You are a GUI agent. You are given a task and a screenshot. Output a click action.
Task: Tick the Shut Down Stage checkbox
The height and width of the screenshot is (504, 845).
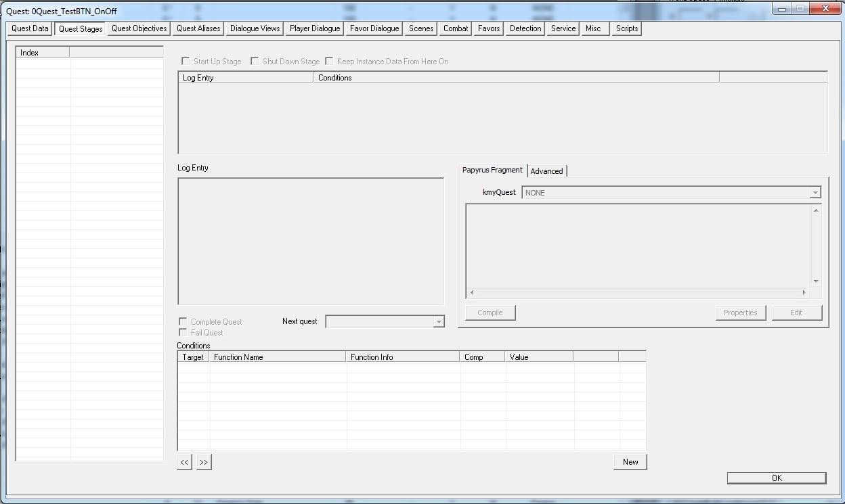[255, 61]
